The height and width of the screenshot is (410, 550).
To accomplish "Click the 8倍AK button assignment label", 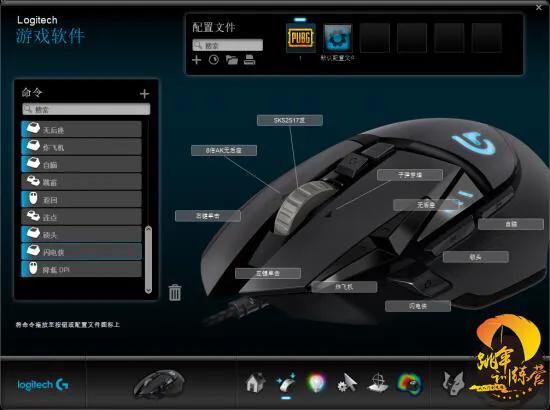I will [x=224, y=150].
